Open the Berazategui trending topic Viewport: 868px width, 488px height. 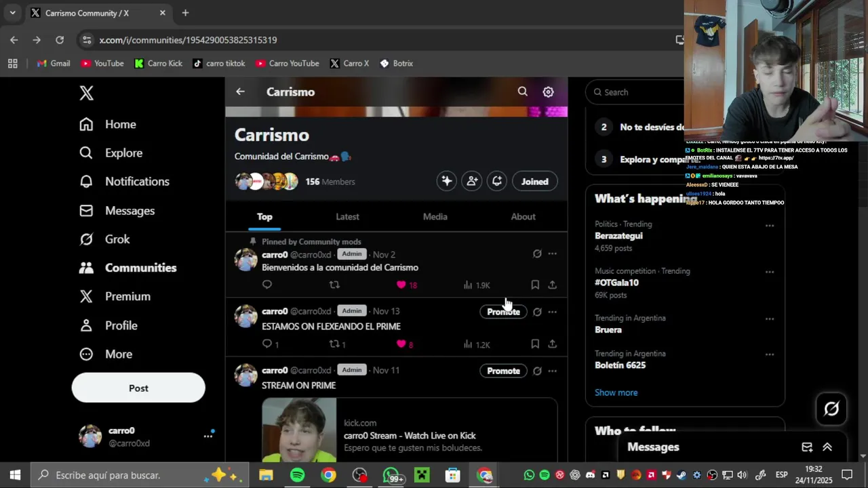coord(618,236)
